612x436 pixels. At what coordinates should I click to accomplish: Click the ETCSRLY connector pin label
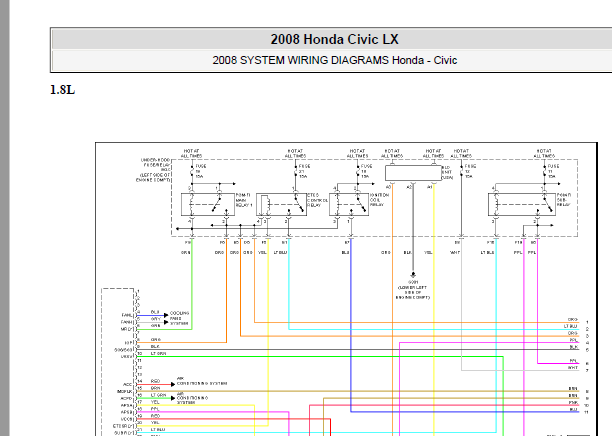coord(123,426)
